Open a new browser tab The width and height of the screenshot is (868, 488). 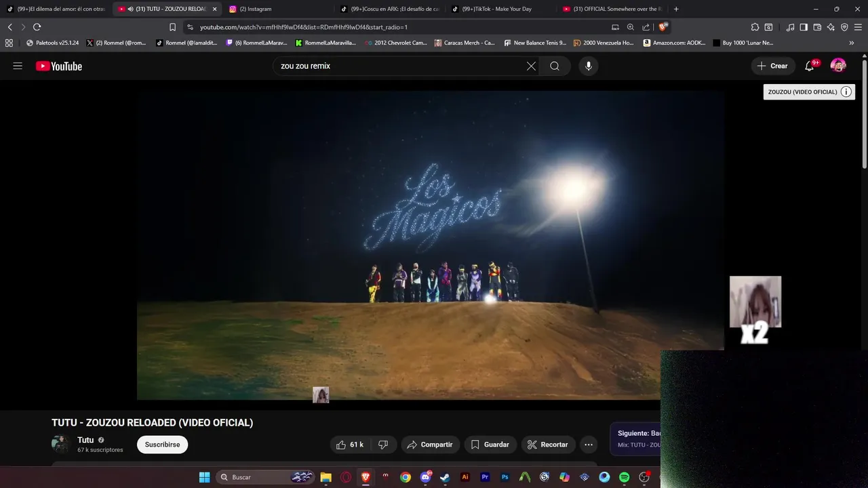[676, 9]
